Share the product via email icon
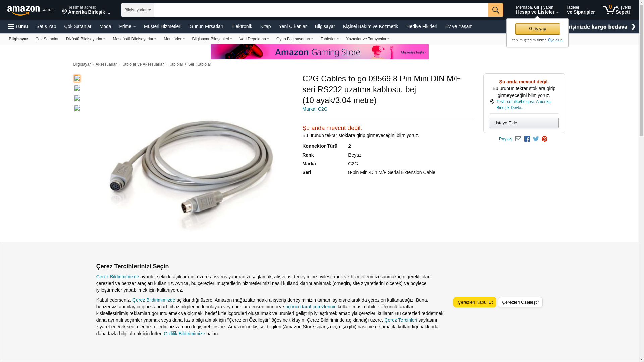 point(518,139)
